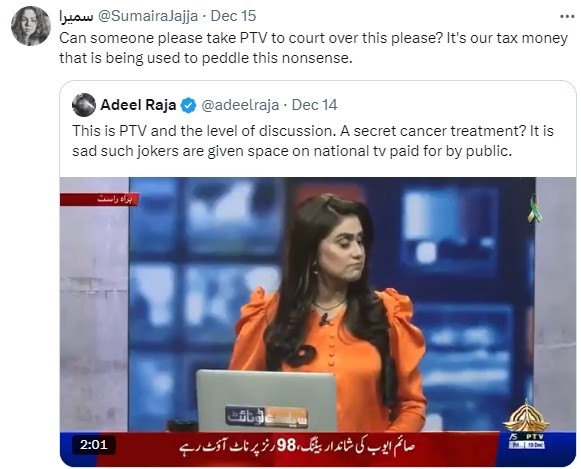Click the PTV channel logo in video

tap(526, 424)
